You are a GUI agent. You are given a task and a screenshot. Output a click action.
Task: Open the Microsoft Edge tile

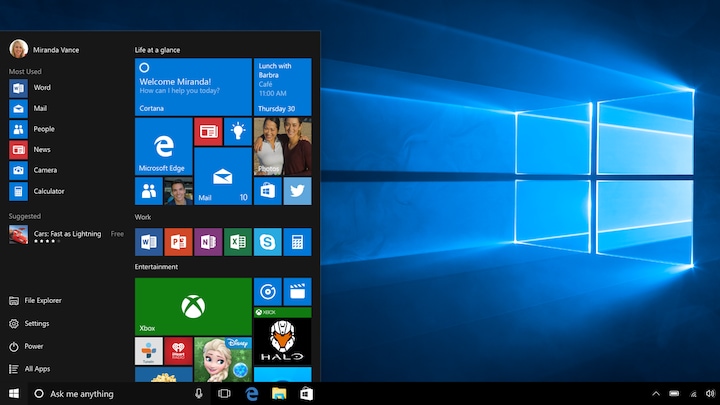tap(163, 146)
